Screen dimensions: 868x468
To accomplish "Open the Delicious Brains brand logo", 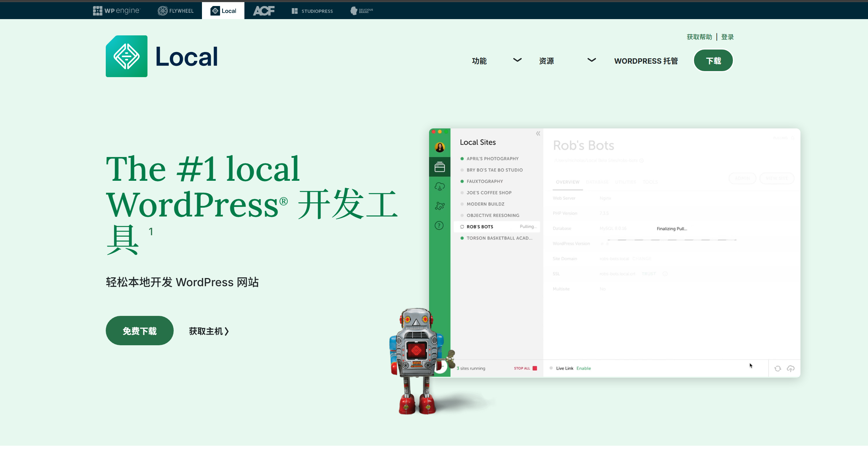I will 361,11.
